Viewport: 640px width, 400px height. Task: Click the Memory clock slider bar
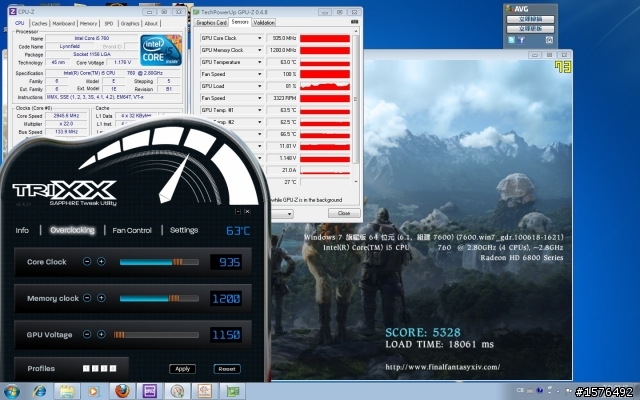[159, 298]
